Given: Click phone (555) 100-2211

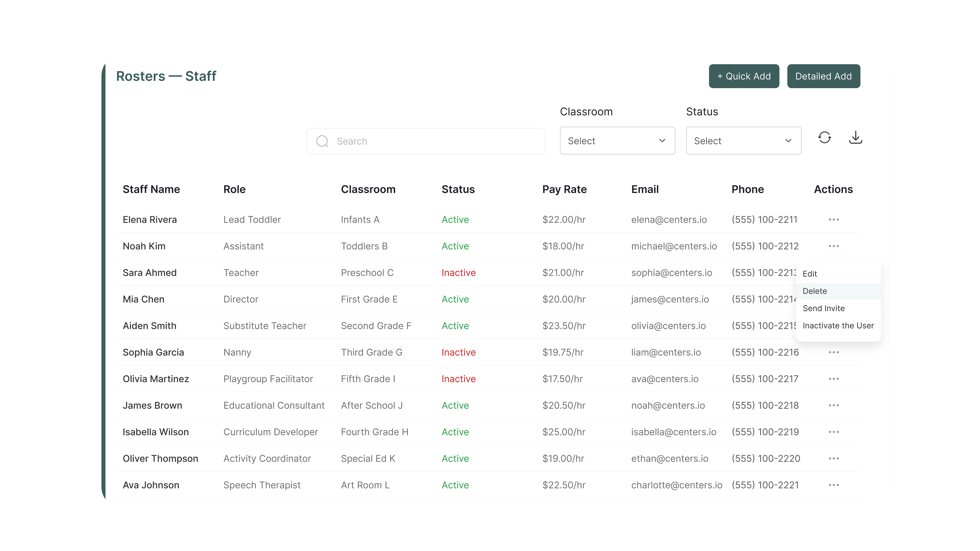Looking at the screenshot, I should coord(764,220).
